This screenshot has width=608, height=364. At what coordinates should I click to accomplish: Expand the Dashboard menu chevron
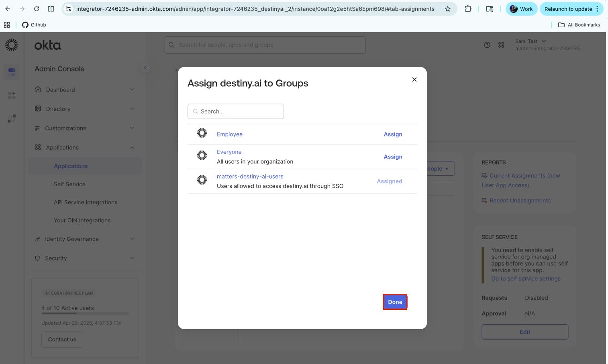tap(132, 89)
